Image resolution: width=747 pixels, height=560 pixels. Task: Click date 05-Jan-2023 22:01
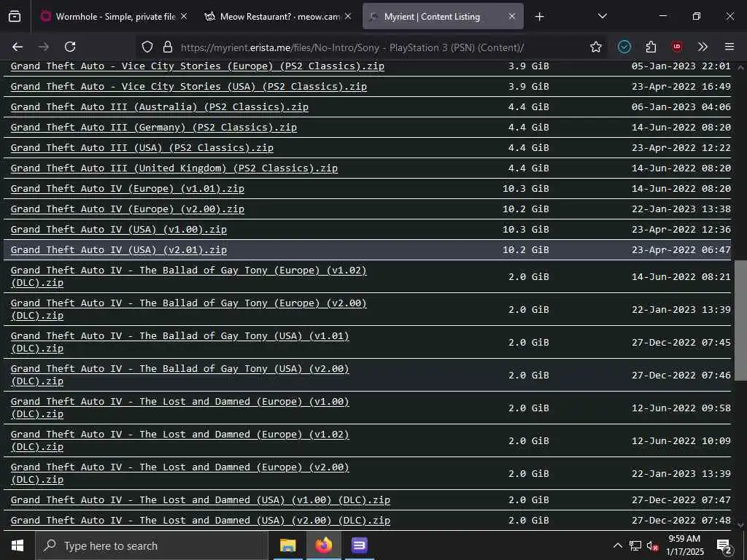(681, 66)
